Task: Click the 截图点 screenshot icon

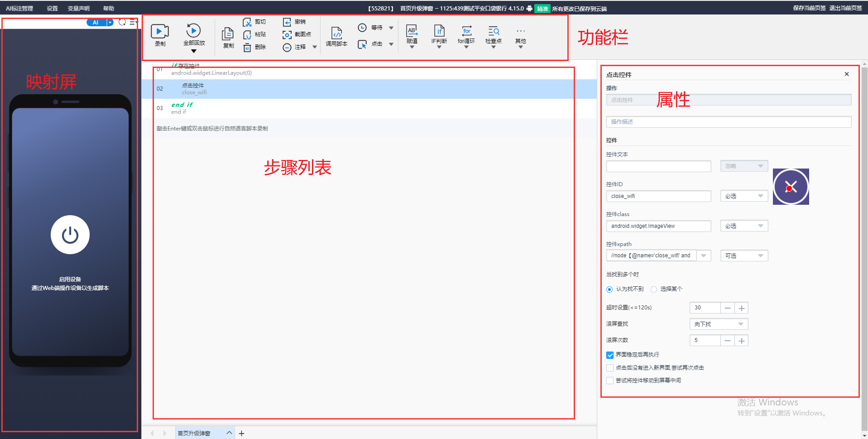Action: coord(287,34)
